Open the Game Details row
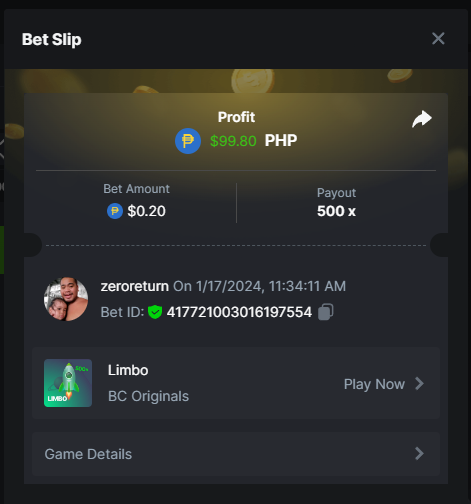 click(x=236, y=454)
